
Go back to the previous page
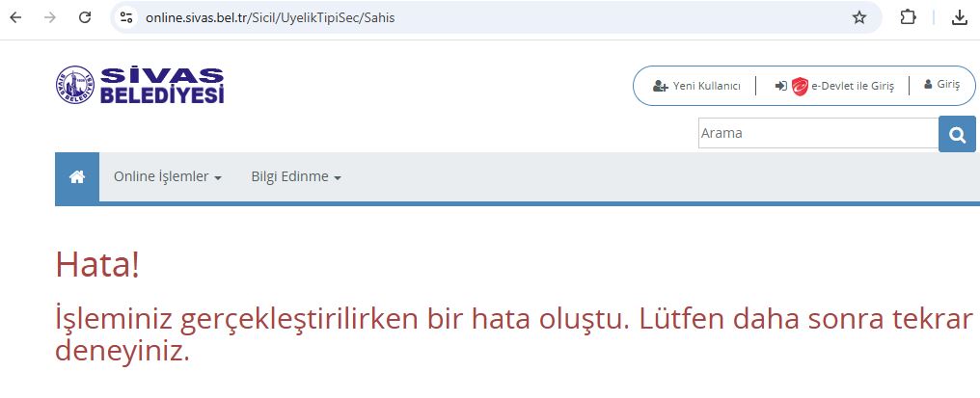coord(15,17)
